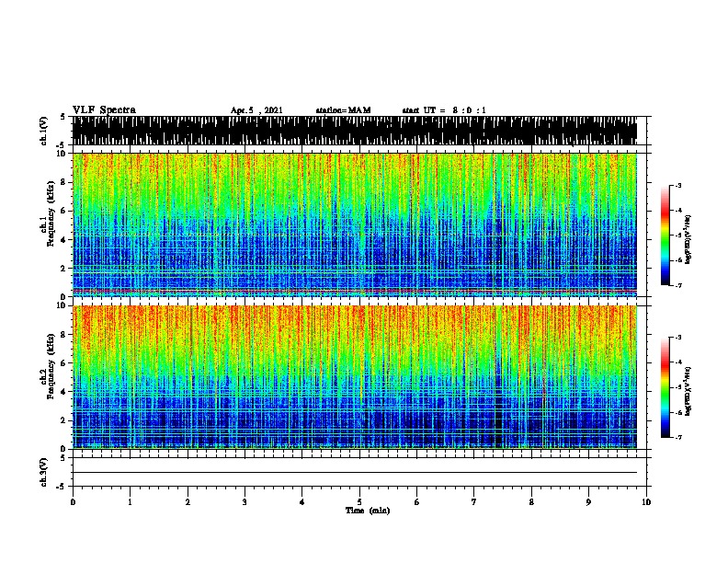Click the "10" tick on the time axis
The height and width of the screenshot is (563, 728).
point(646,501)
